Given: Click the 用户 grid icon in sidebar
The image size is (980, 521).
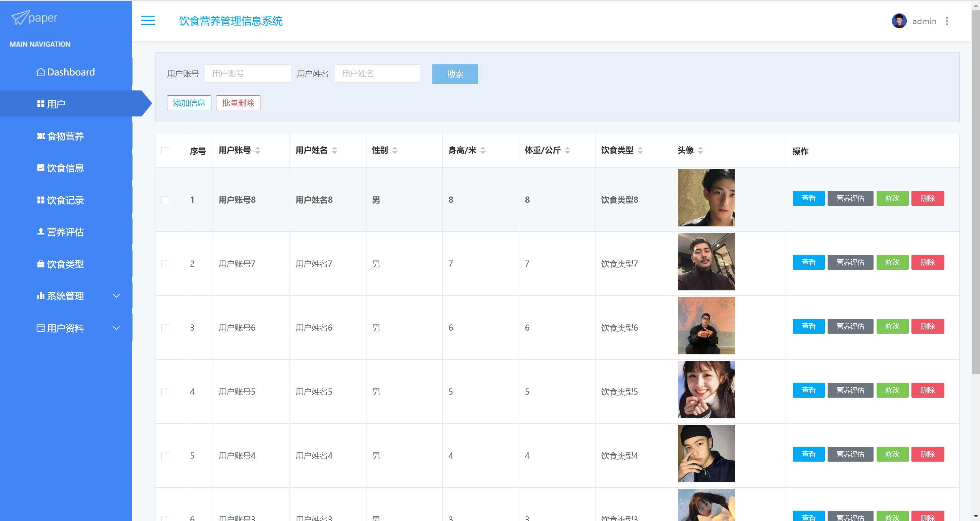Looking at the screenshot, I should click(41, 104).
